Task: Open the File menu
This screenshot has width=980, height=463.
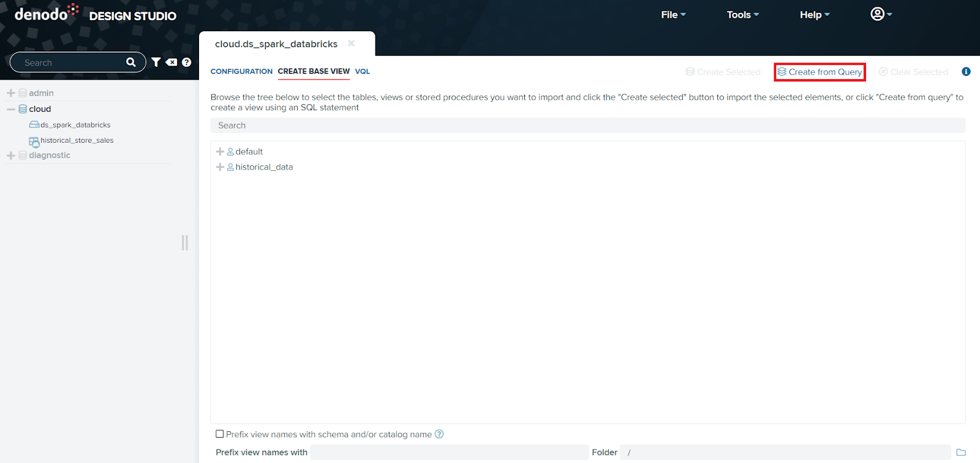Action: pyautogui.click(x=673, y=15)
